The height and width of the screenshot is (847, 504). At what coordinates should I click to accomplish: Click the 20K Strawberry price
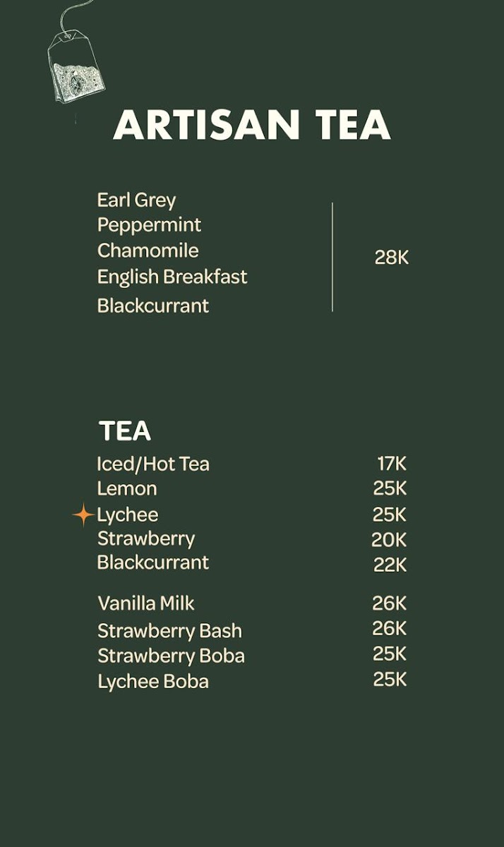tap(389, 540)
